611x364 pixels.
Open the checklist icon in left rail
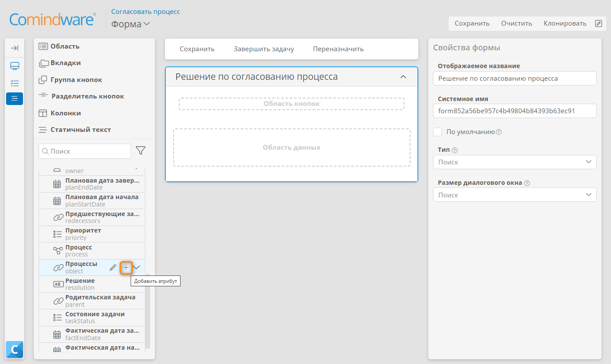[x=14, y=82]
